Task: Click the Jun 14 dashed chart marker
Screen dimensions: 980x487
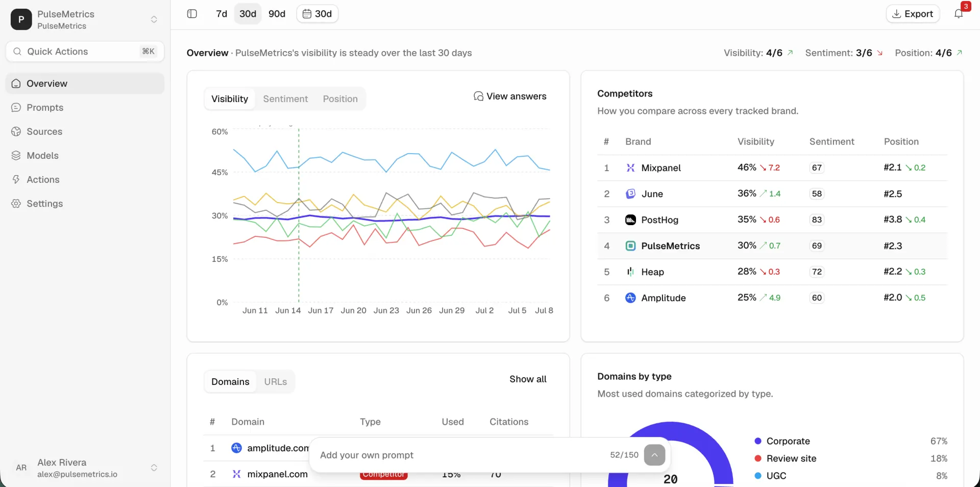Action: pyautogui.click(x=299, y=214)
